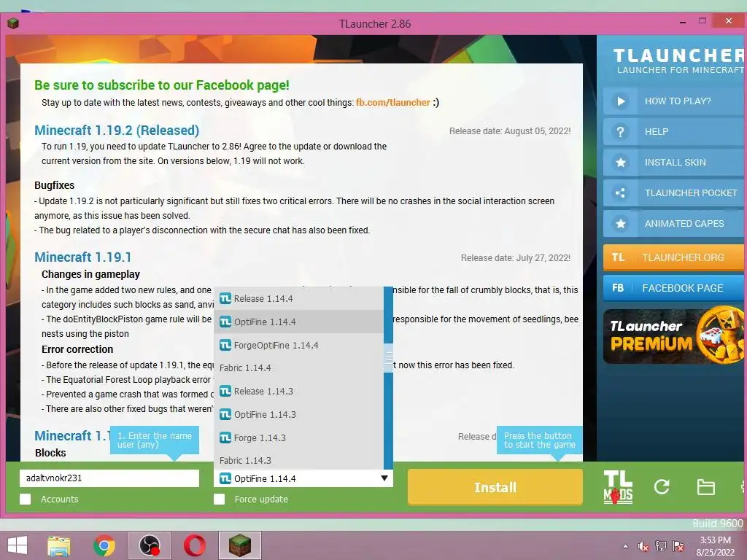Viewport: 747px width, 560px height.
Task: Click the Animated Capes star icon
Action: coord(620,223)
